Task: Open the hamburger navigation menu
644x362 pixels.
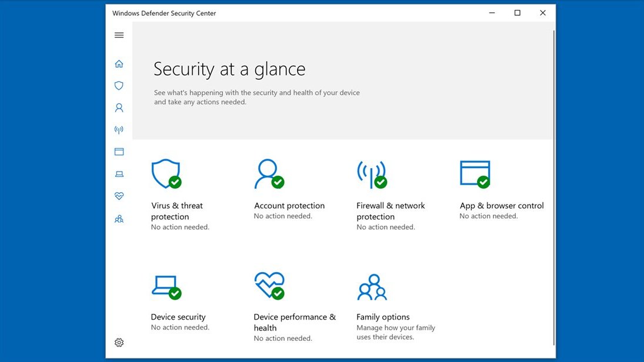Action: coord(119,35)
